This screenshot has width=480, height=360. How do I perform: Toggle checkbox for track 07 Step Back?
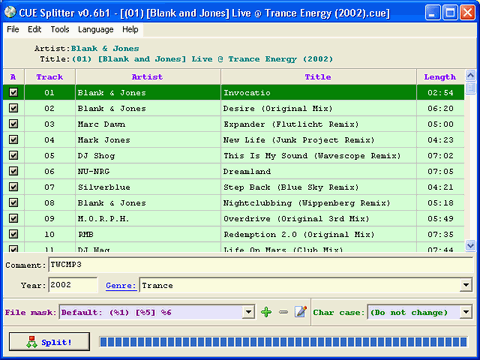13,187
